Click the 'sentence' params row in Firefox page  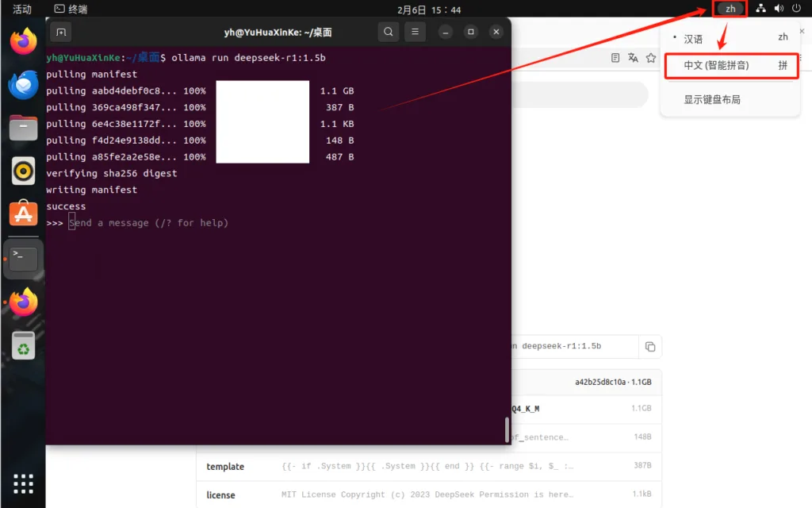click(x=586, y=437)
